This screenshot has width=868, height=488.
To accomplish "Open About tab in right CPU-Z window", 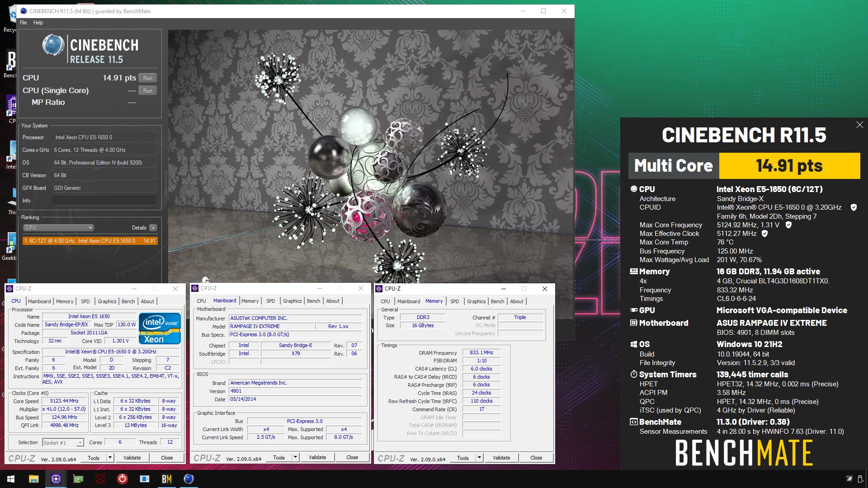I will (517, 301).
